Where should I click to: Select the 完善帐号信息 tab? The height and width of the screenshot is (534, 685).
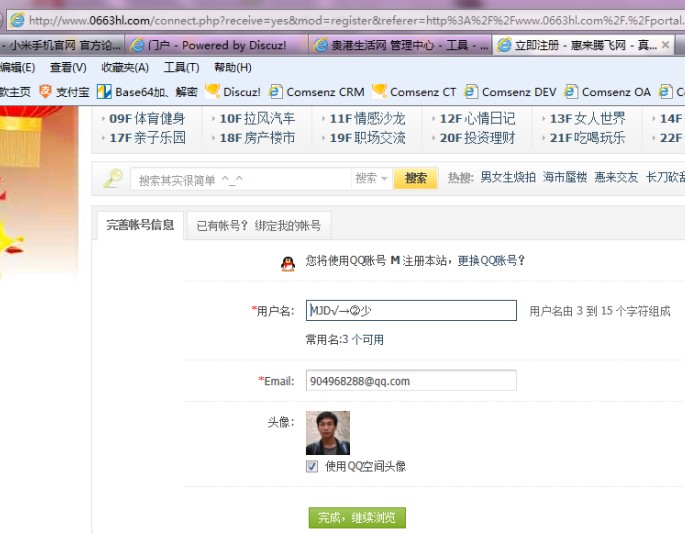point(140,225)
